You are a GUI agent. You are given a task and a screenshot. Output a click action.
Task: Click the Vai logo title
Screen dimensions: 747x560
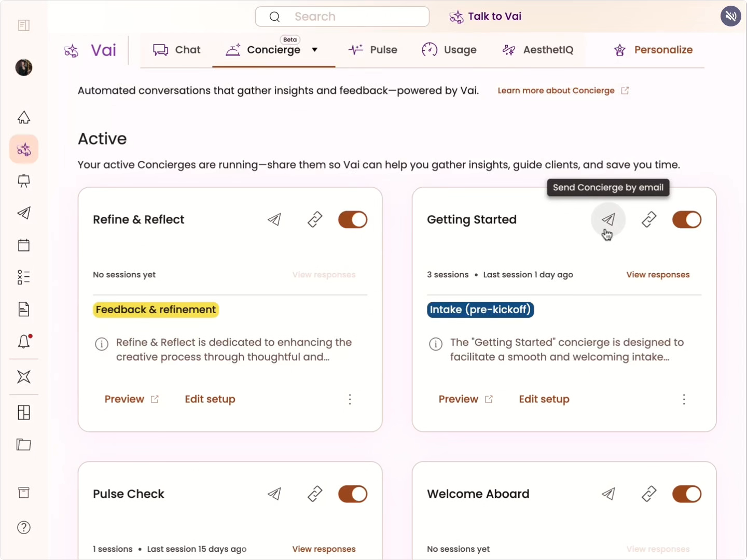click(x=90, y=50)
